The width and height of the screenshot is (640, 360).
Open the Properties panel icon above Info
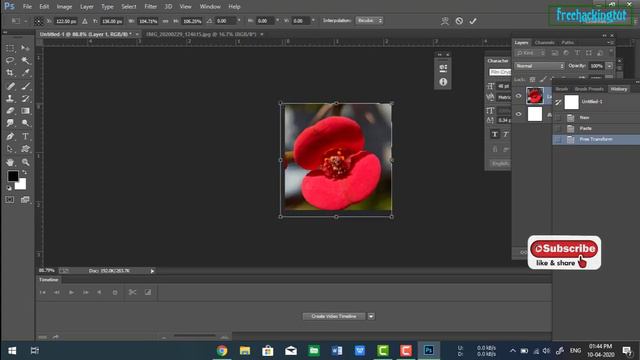pyautogui.click(x=443, y=68)
